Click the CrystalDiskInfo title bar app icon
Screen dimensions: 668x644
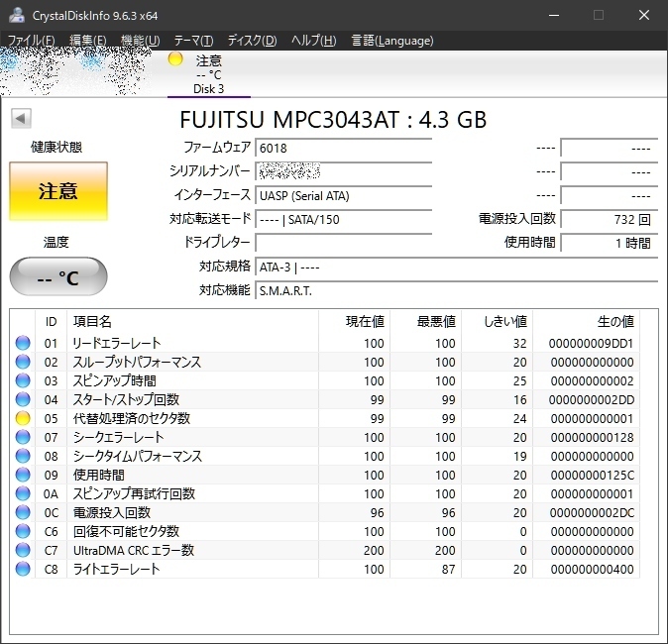click(17, 15)
